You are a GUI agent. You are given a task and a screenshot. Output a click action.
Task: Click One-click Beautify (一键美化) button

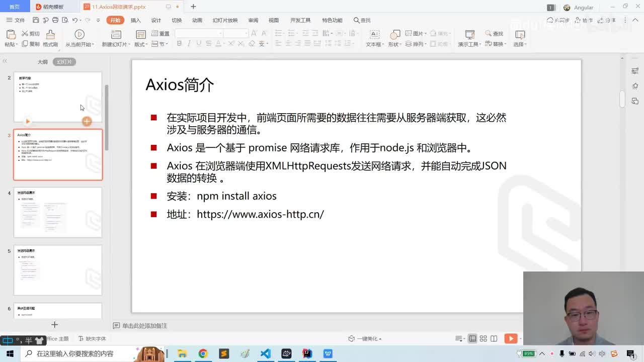pyautogui.click(x=365, y=338)
